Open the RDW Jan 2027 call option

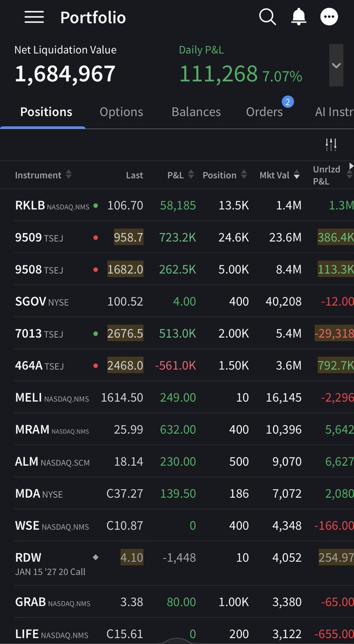[x=177, y=563]
